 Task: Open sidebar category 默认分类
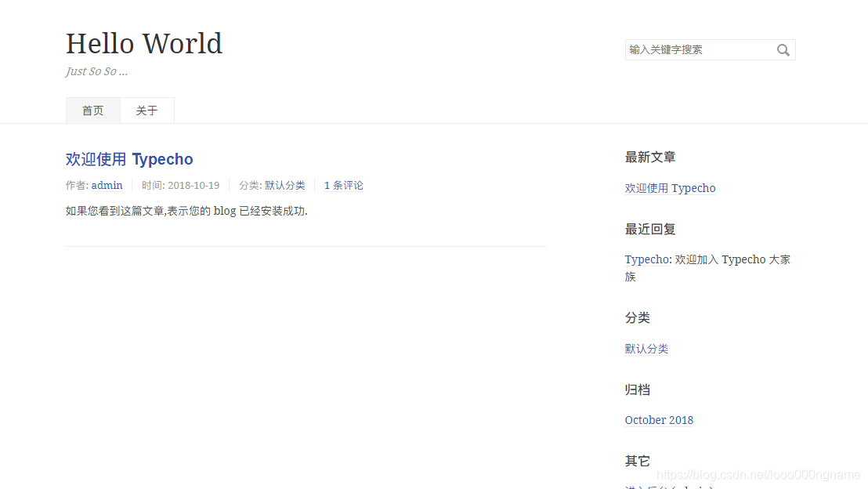[x=646, y=349]
